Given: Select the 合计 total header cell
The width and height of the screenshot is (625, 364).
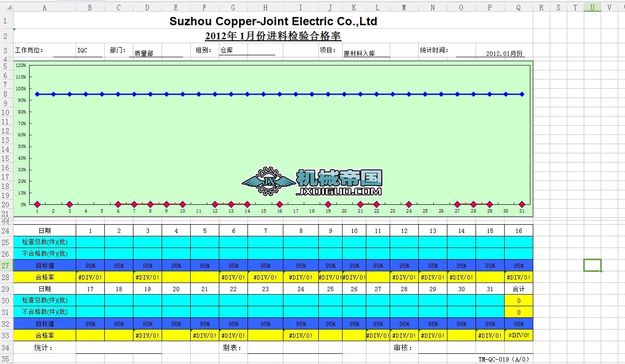Looking at the screenshot, I should click(519, 289).
